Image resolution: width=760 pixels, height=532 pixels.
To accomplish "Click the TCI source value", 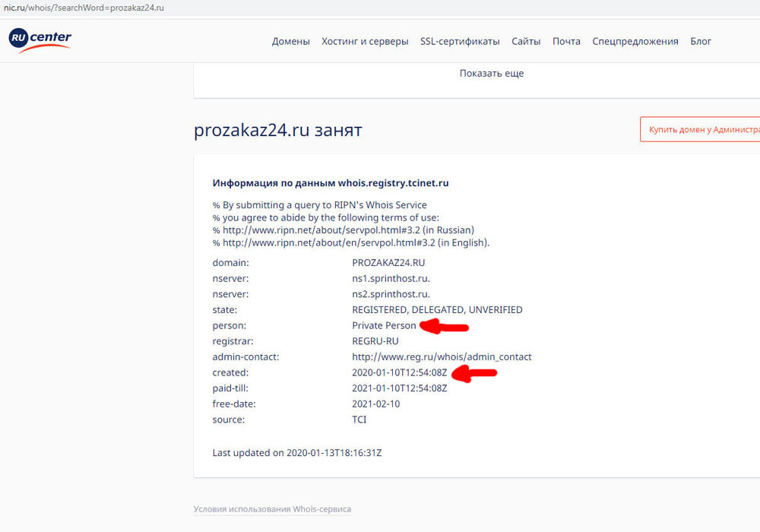I will 359,420.
